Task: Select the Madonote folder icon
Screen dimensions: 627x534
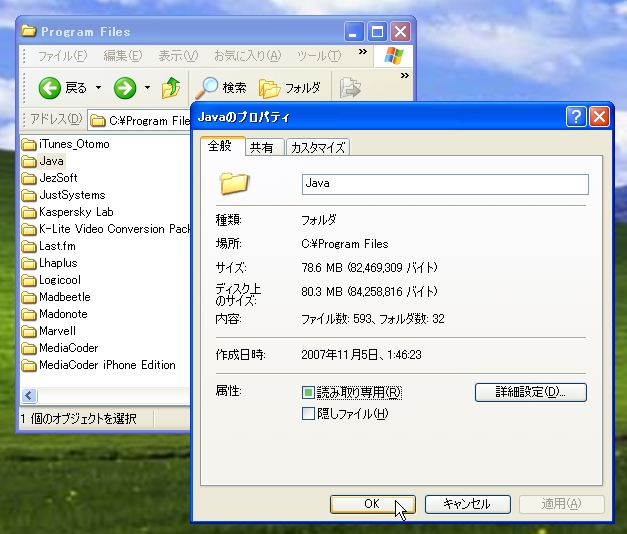Action: point(29,314)
